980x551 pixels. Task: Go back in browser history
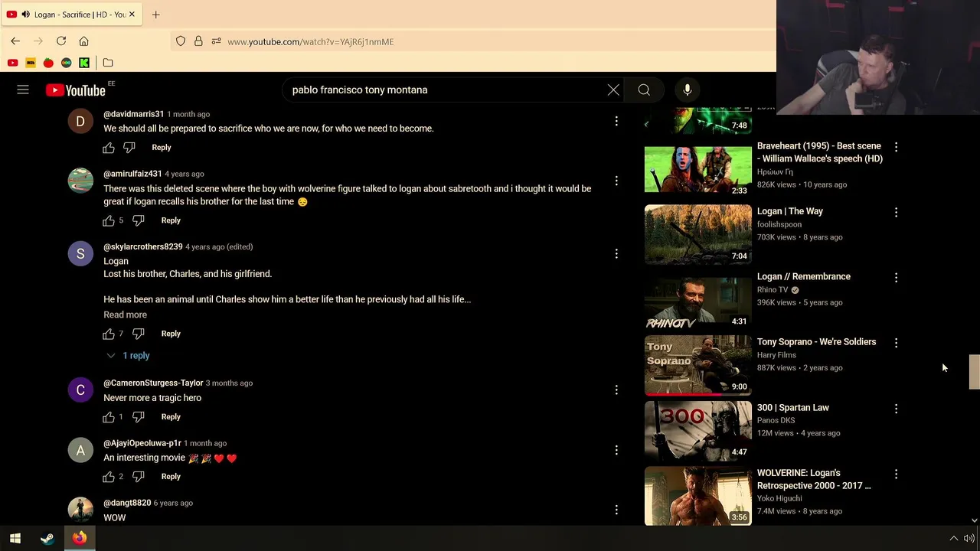click(15, 41)
